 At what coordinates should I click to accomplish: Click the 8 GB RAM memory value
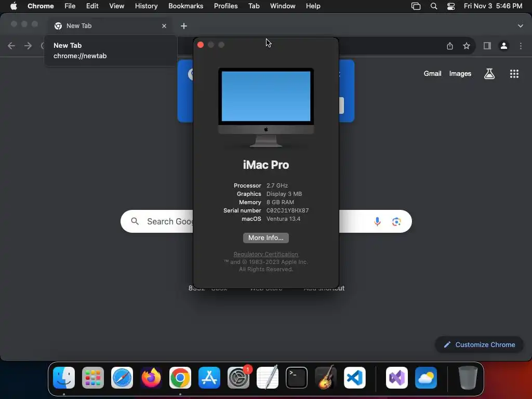[x=280, y=202]
